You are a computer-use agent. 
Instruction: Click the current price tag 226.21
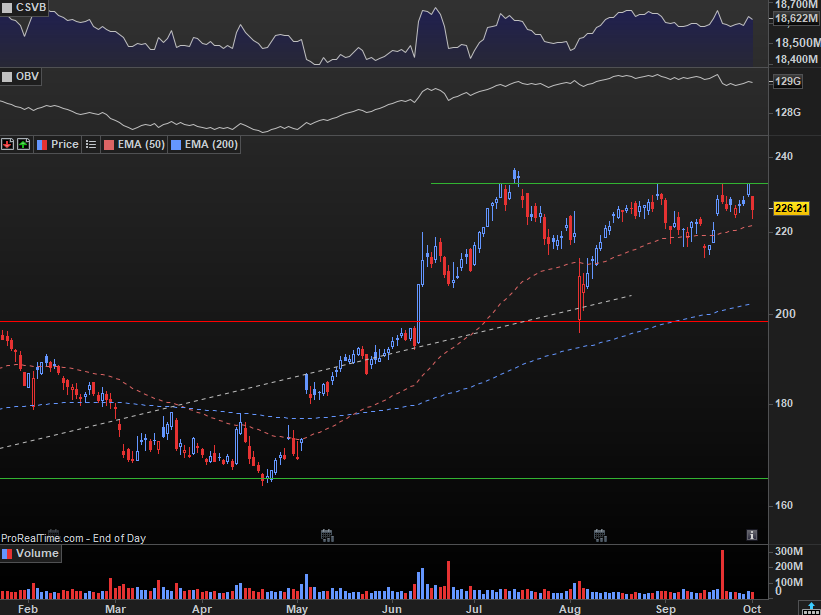pos(792,208)
